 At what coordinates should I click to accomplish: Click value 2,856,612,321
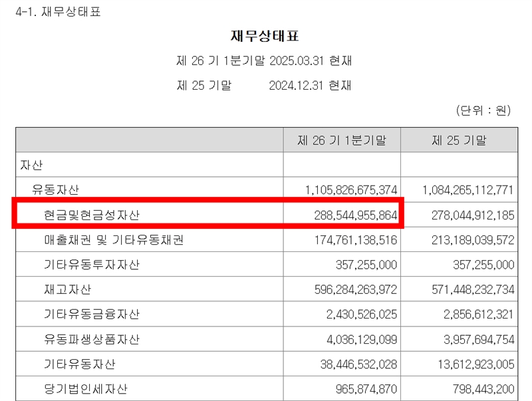(479, 315)
